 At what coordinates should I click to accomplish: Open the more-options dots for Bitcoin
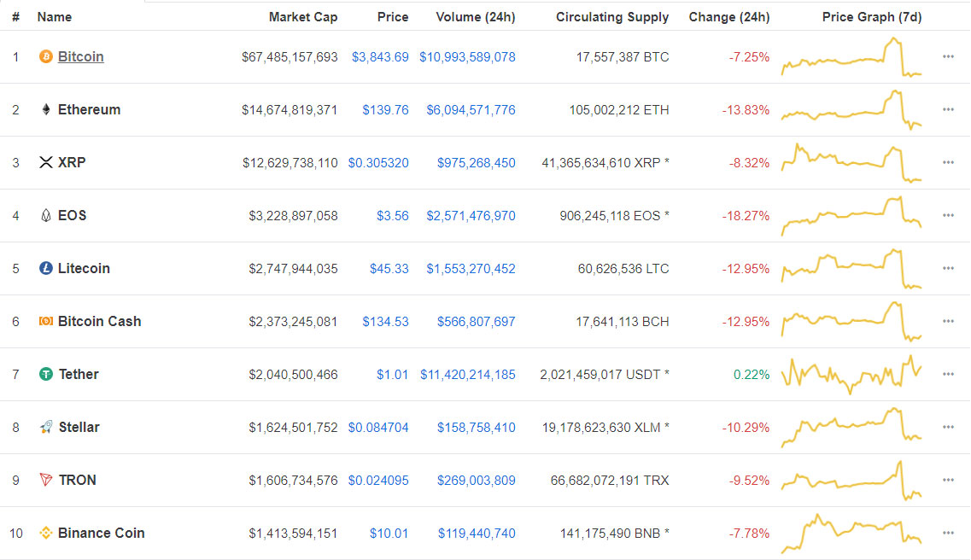pyautogui.click(x=948, y=57)
